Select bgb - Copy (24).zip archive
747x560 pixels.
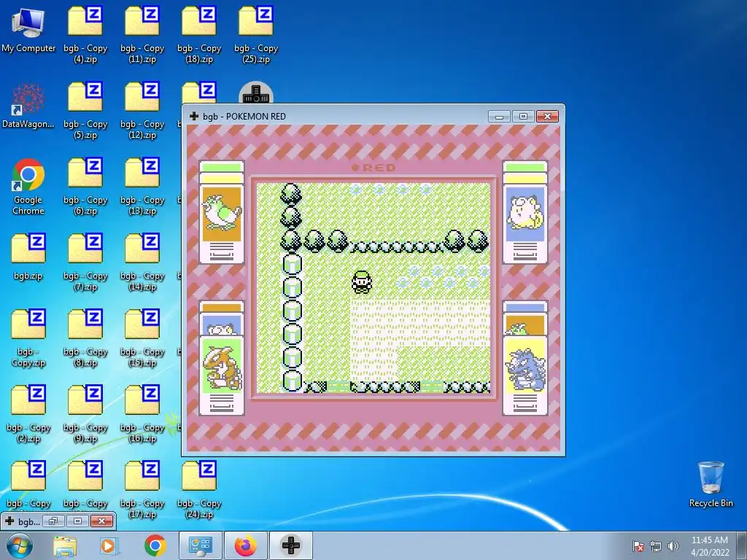pos(199,490)
